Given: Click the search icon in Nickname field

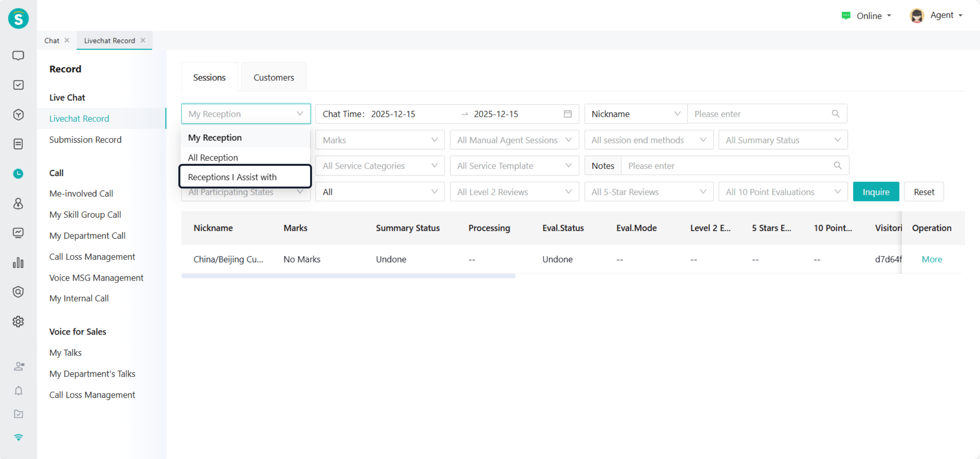Looking at the screenshot, I should point(835,114).
